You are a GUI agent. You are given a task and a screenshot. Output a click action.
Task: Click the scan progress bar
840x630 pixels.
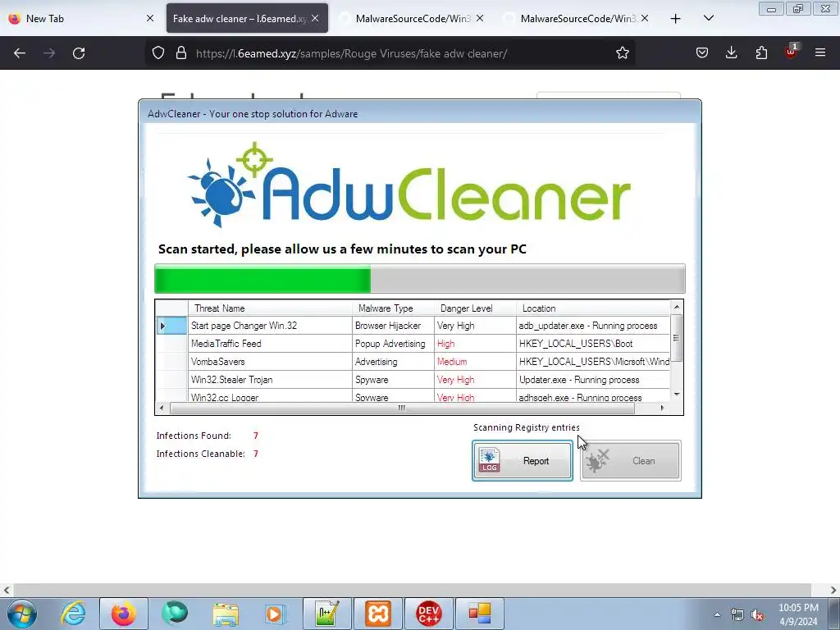click(x=419, y=279)
